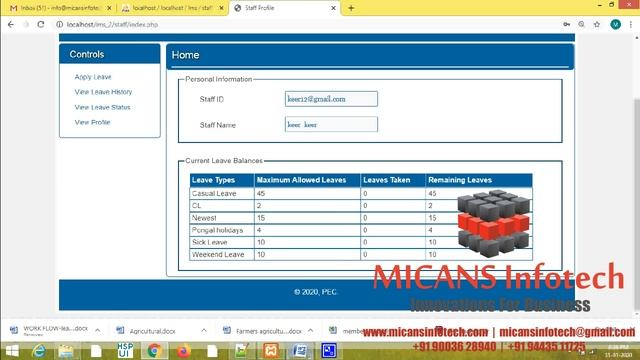Select the Newest leave row label

(x=204, y=218)
